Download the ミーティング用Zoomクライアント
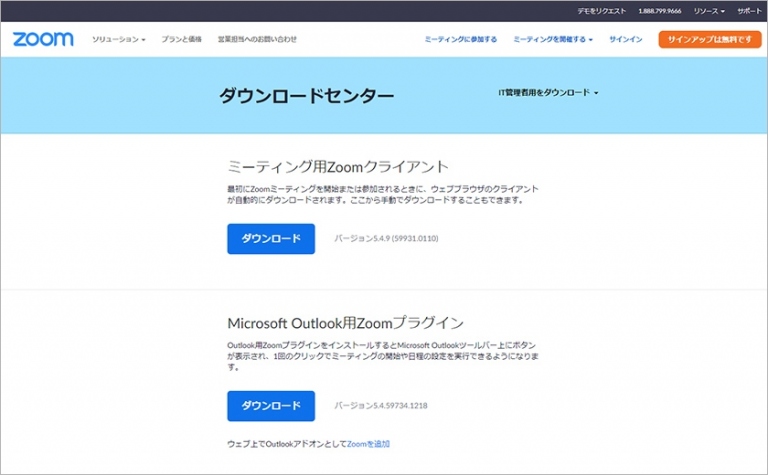The height and width of the screenshot is (475, 768). pos(271,239)
